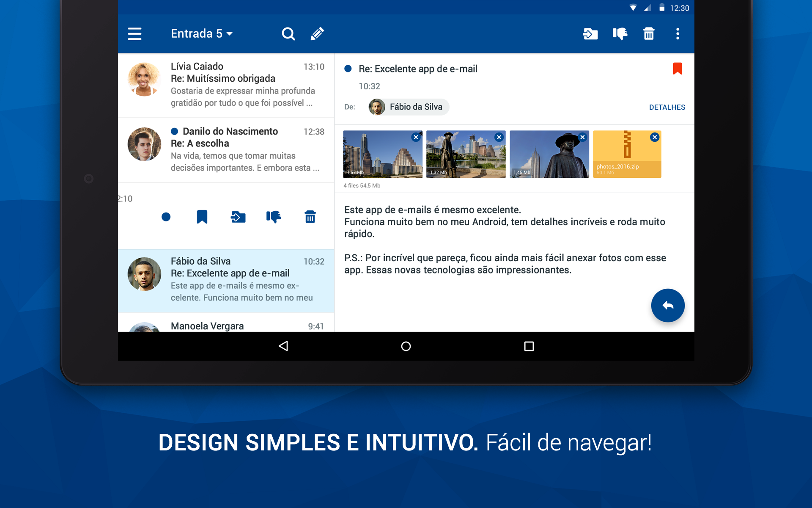The width and height of the screenshot is (812, 508).
Task: Open Manoela Vergara's email
Action: coord(226,323)
